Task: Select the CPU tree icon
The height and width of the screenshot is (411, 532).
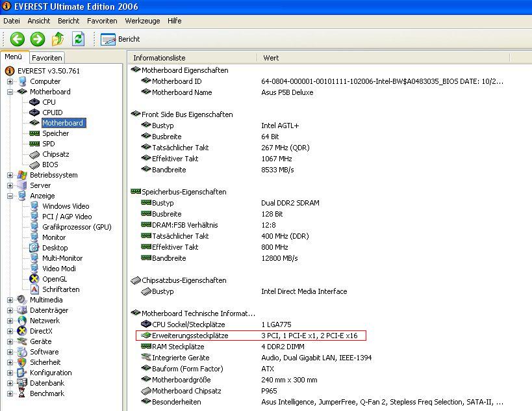Action: 34,102
